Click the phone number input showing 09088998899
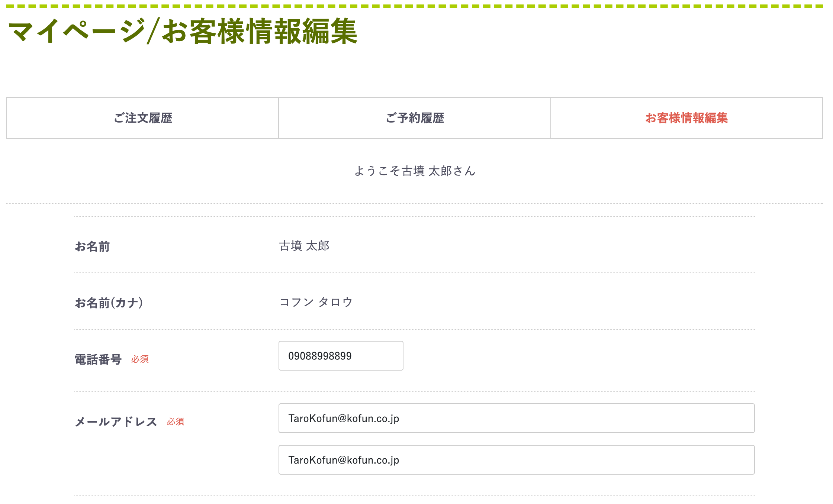Screen dimensions: 833x504 pos(340,356)
